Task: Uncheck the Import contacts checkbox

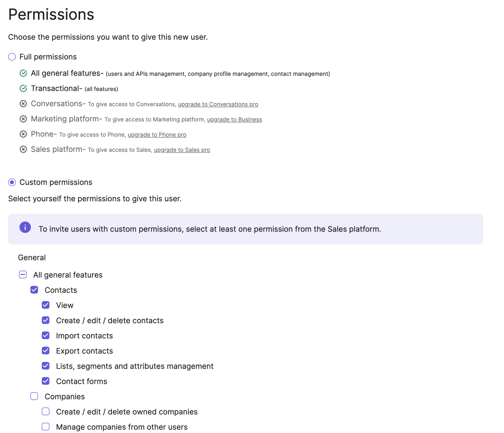Action: 46,335
